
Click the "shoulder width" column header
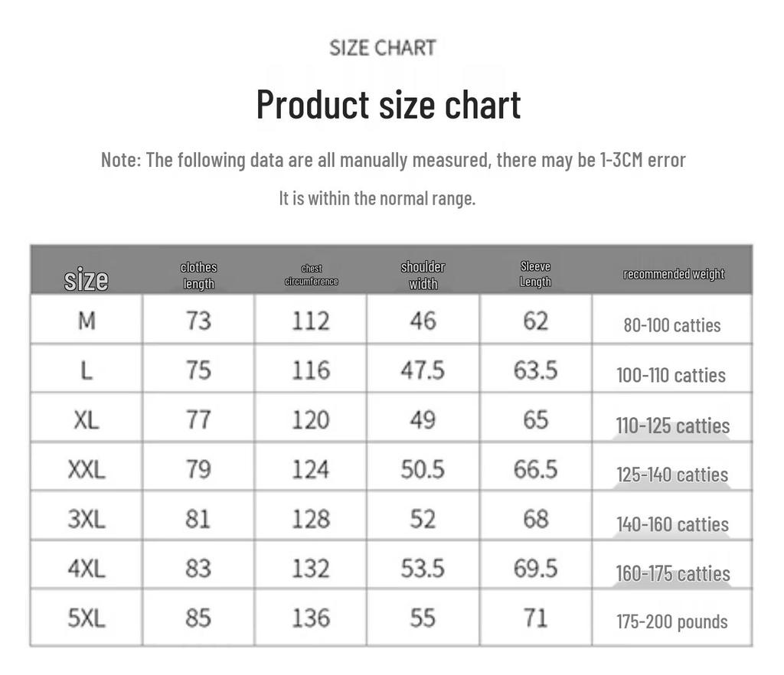coord(423,276)
